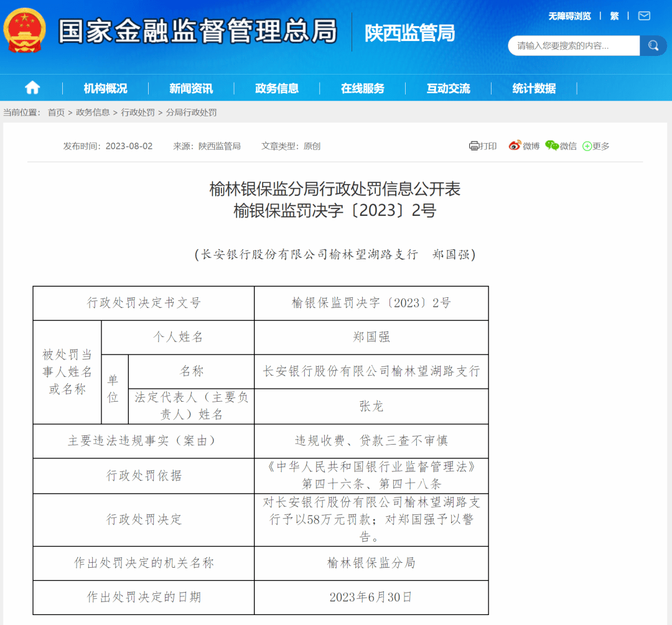672x625 pixels.
Task: Click the national emblem logo
Action: coord(24,30)
